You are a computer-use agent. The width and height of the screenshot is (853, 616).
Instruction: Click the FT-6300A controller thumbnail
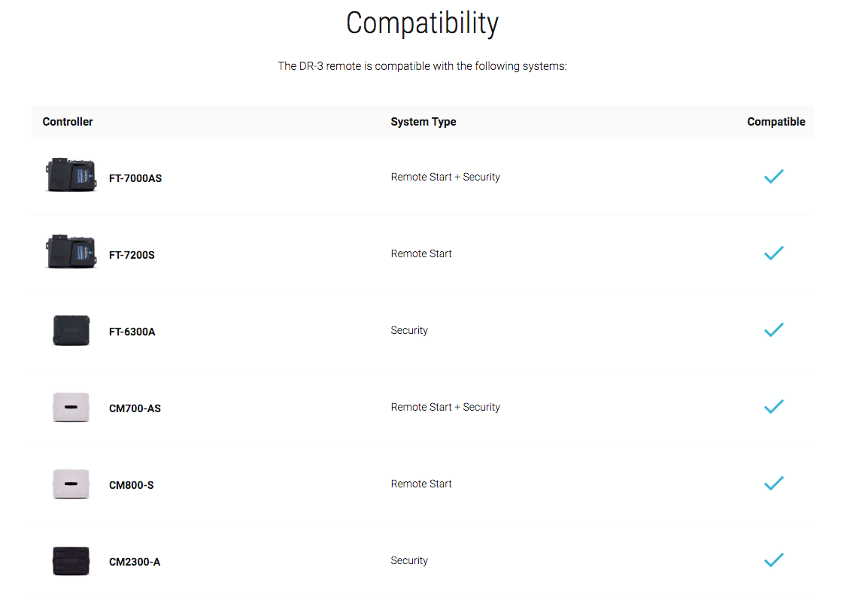pyautogui.click(x=71, y=330)
